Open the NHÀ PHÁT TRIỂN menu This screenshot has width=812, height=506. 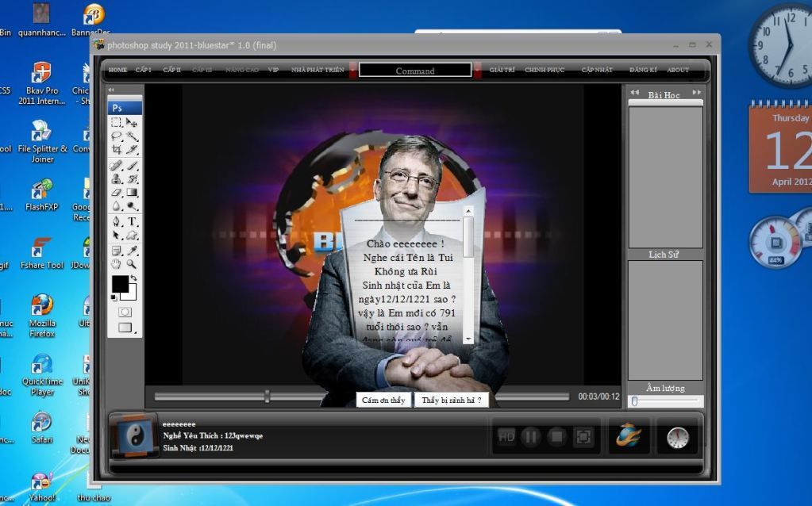tap(317, 70)
